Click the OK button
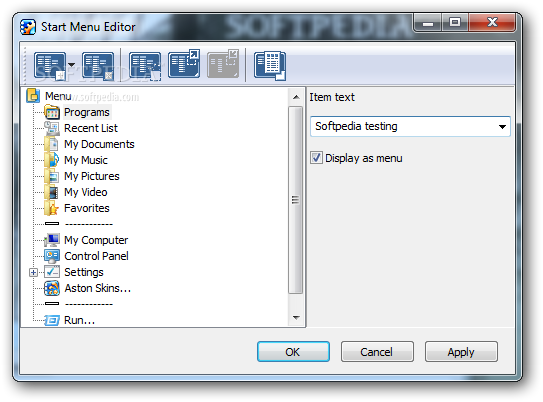This screenshot has width=543, height=402. 293,352
